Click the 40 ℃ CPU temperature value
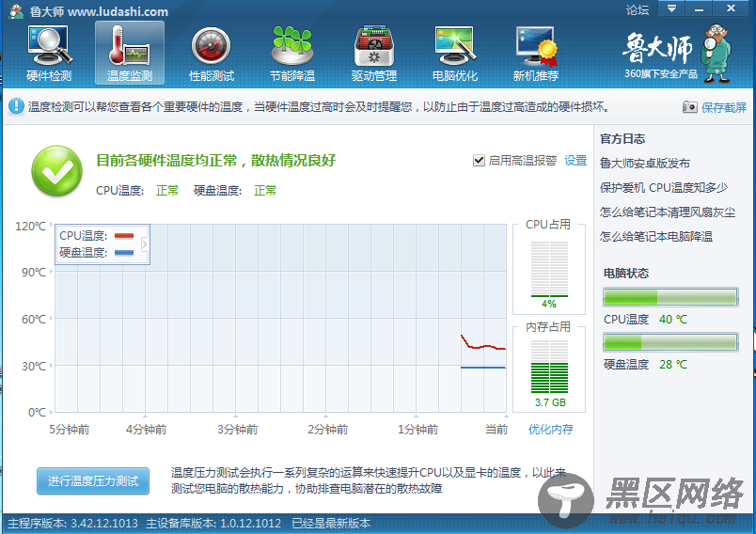Image resolution: width=756 pixels, height=534 pixels. (673, 320)
